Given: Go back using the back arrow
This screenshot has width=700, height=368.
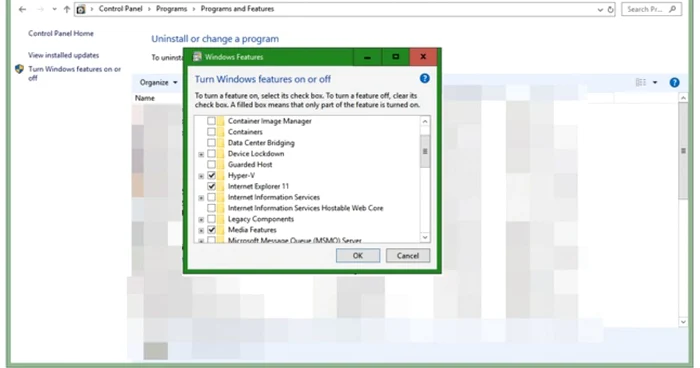Looking at the screenshot, I should (22, 9).
